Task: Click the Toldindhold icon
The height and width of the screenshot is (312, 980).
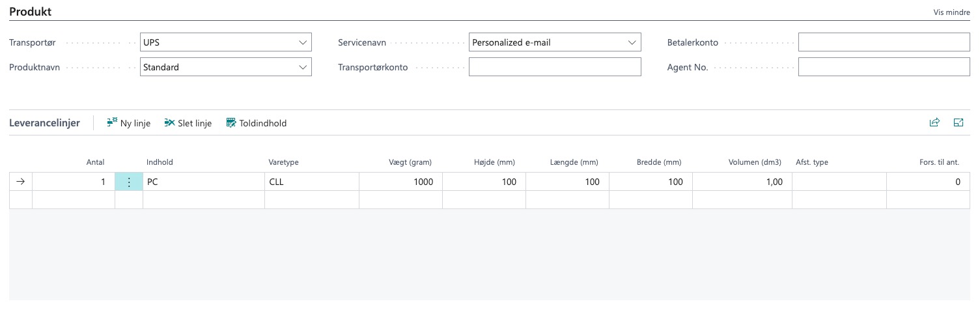Action: coord(231,122)
